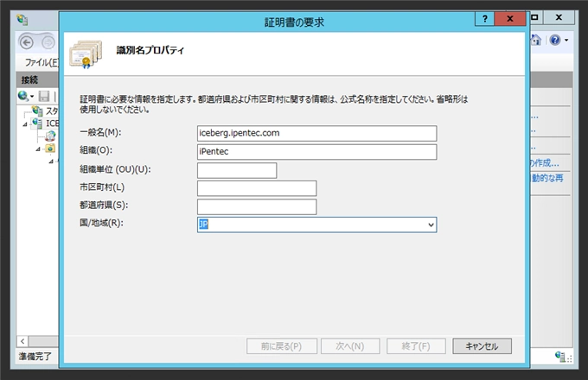Click the save disk icon in Connections toolbar

coord(44,96)
